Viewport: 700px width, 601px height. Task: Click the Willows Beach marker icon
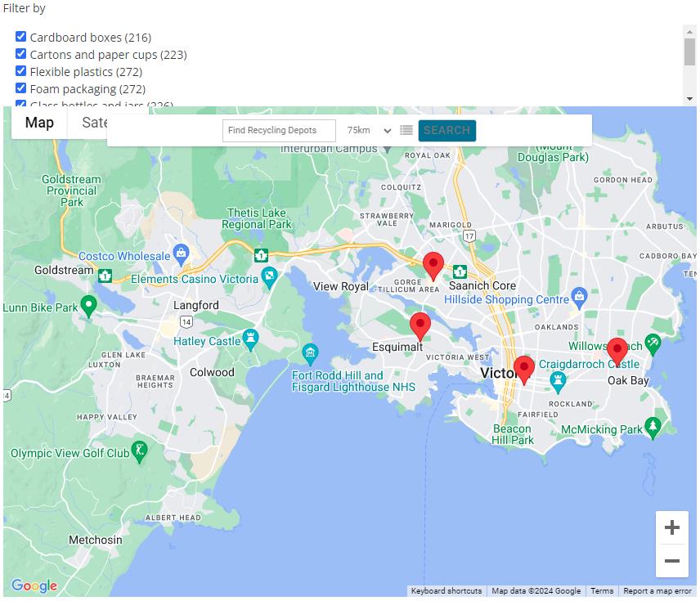coord(653,345)
